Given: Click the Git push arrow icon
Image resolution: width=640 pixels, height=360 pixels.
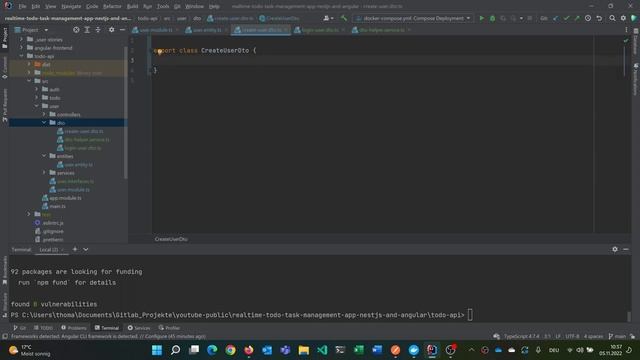Looking at the screenshot, I should click(577, 18).
